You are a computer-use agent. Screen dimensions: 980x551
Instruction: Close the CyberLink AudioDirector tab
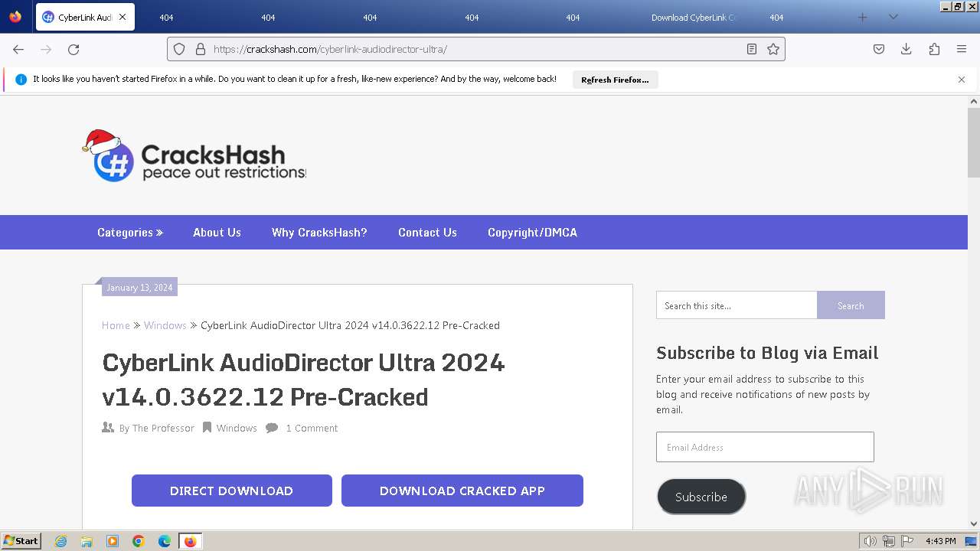122,17
